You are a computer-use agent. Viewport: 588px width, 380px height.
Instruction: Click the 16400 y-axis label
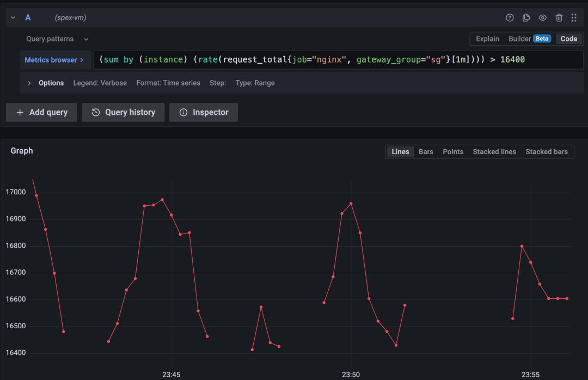click(x=16, y=353)
